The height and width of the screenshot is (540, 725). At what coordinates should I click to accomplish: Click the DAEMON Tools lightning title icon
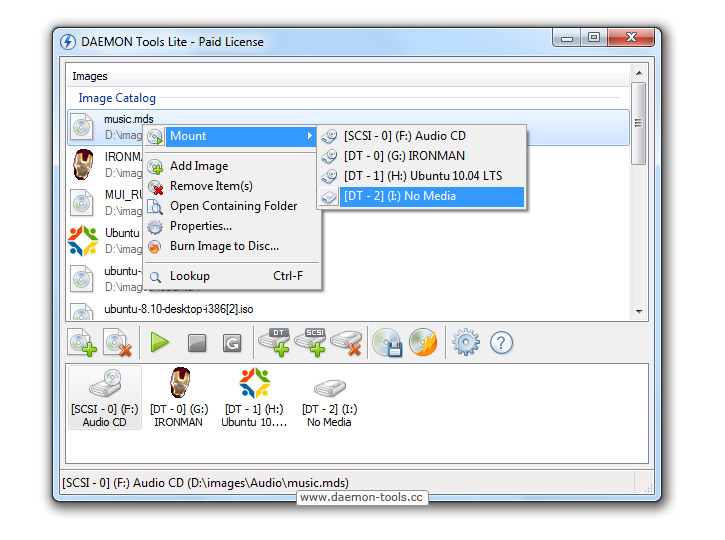pos(68,42)
